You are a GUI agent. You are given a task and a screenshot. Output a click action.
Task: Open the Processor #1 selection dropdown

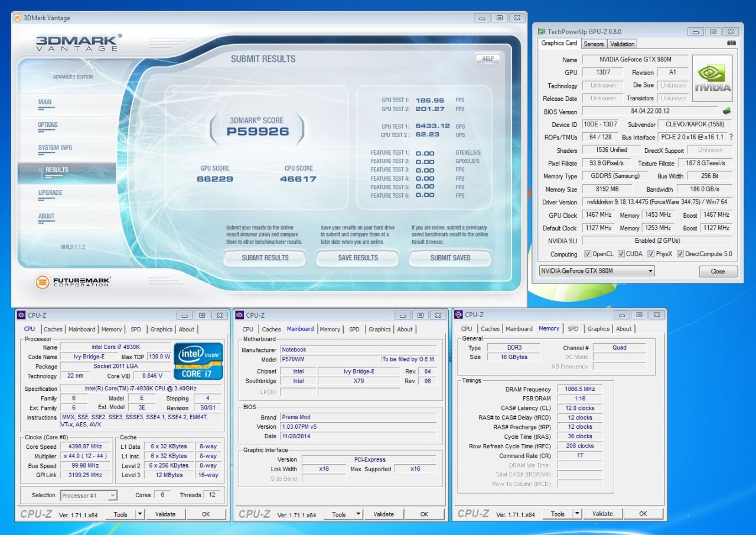[x=88, y=495]
